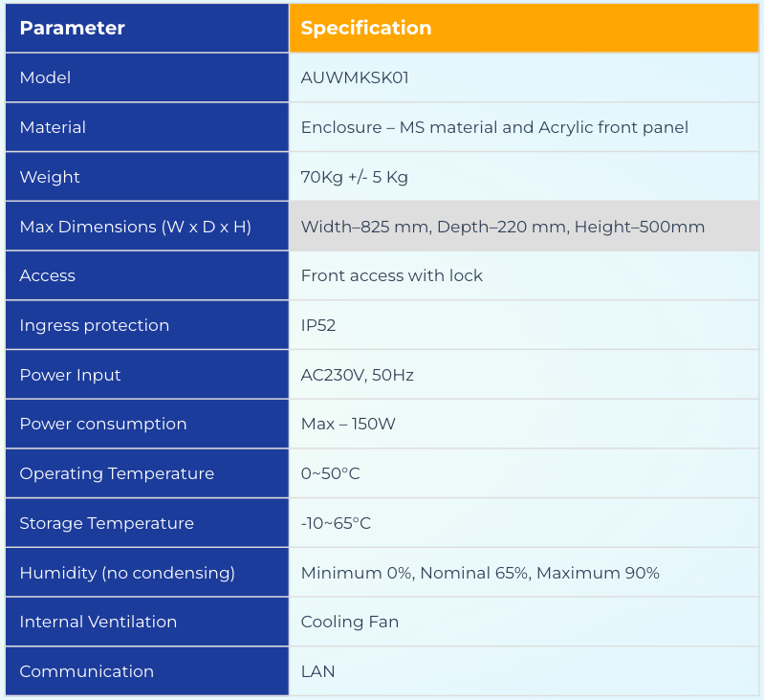Click the LAN communication value
Screen dimensions: 764x700
(x=317, y=671)
